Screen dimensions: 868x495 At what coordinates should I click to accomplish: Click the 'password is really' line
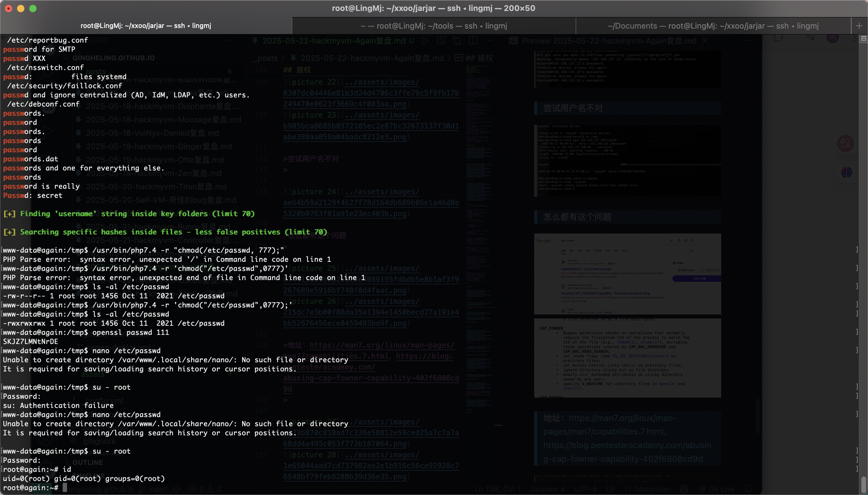pyautogui.click(x=41, y=187)
